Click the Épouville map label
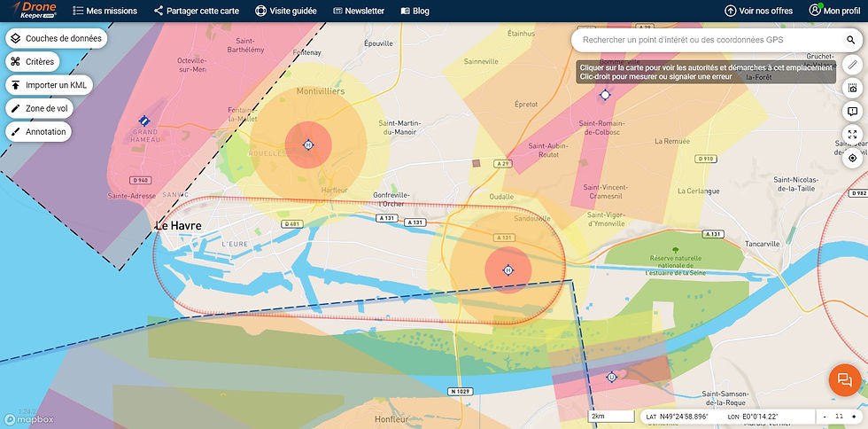 click(x=378, y=43)
